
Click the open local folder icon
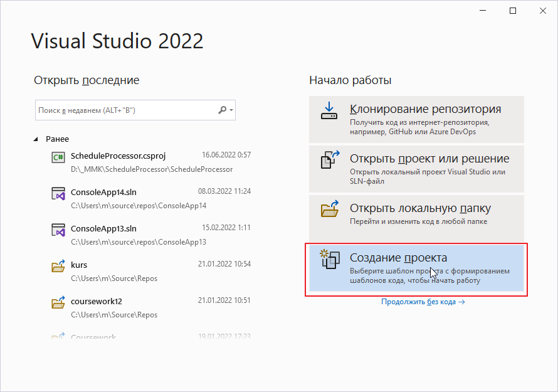329,209
